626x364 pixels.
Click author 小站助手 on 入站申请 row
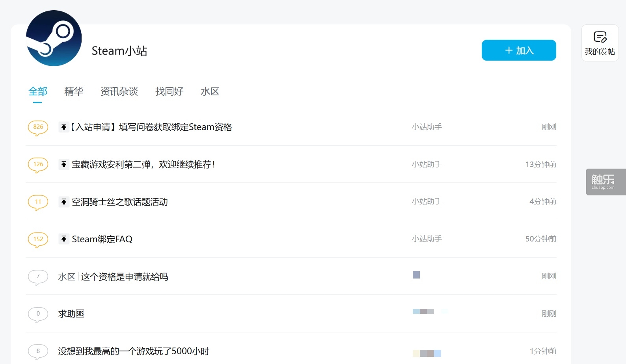(427, 127)
